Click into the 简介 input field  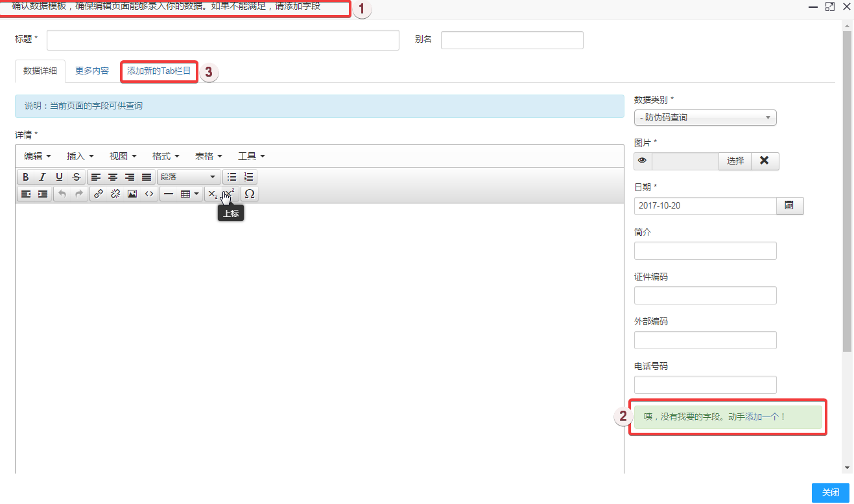coord(706,251)
